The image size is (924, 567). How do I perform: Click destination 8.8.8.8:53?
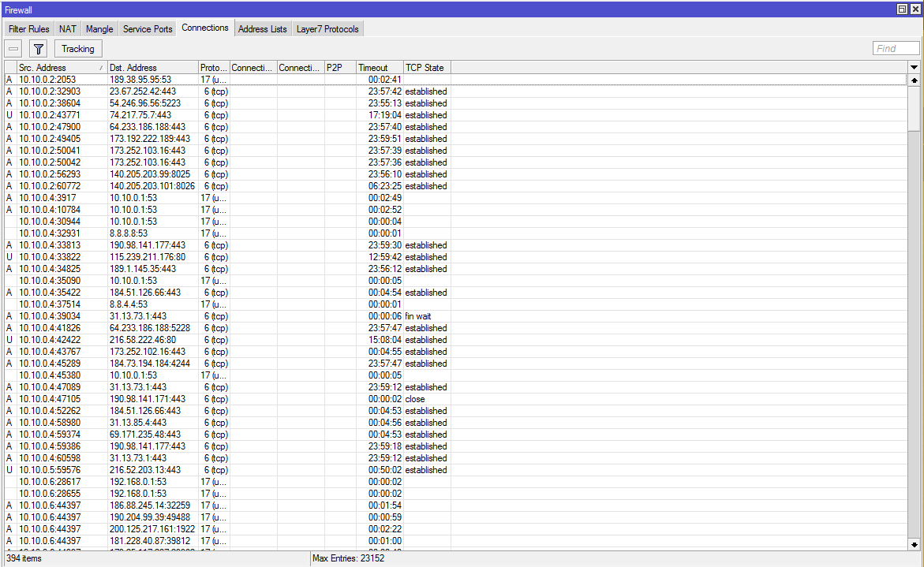click(129, 233)
